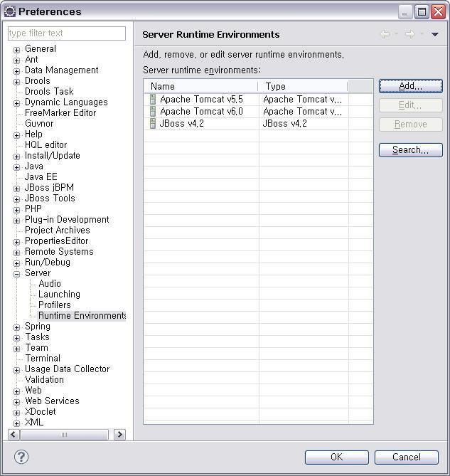Select Apache Tomcat v5.5 runtime name
Image resolution: width=450 pixels, height=476 pixels.
coord(202,100)
